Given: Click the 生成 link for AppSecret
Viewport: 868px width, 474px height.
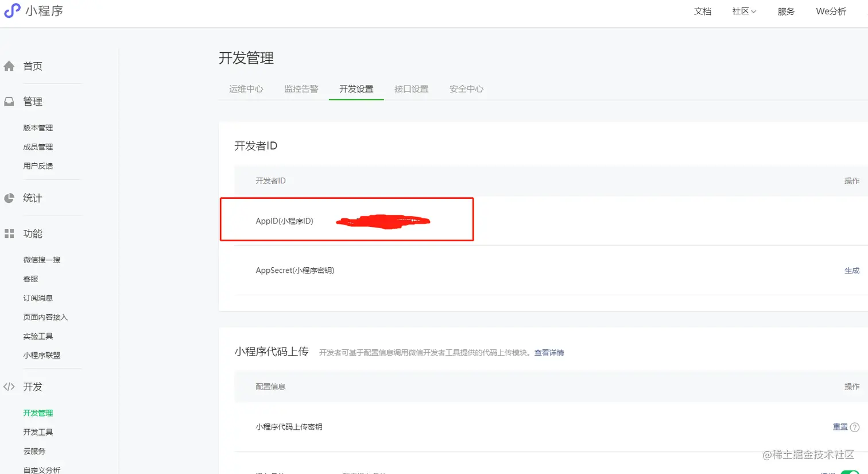Looking at the screenshot, I should [x=851, y=270].
